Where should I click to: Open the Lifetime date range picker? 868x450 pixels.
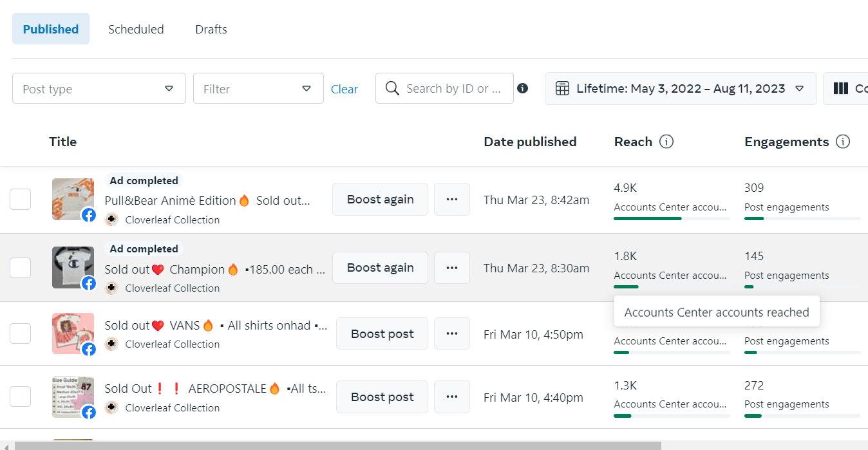tap(681, 88)
